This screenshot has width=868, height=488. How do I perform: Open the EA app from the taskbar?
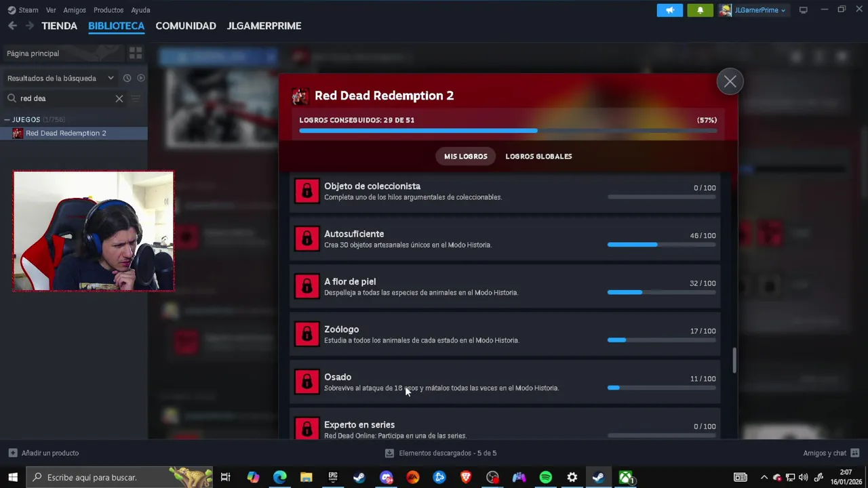(412, 477)
